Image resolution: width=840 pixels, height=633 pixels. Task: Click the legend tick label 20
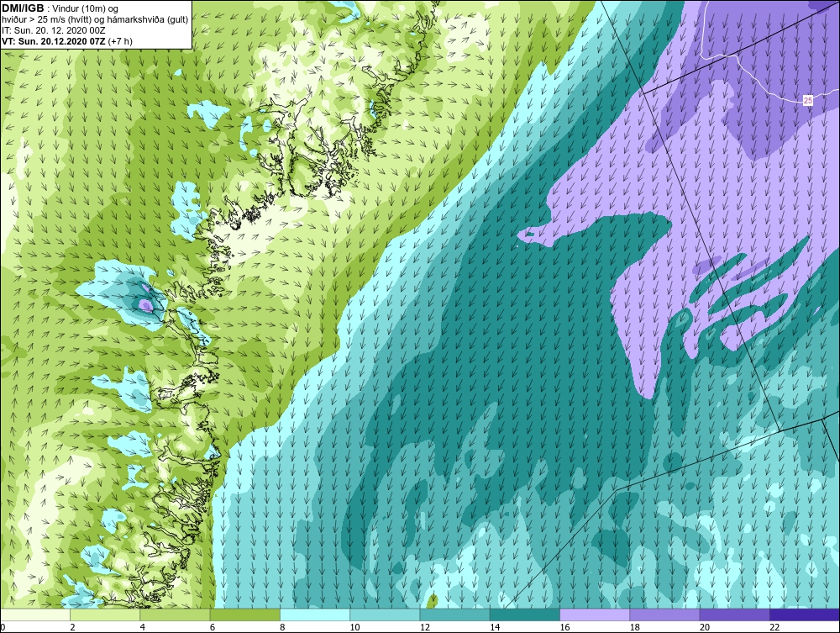pos(705,627)
